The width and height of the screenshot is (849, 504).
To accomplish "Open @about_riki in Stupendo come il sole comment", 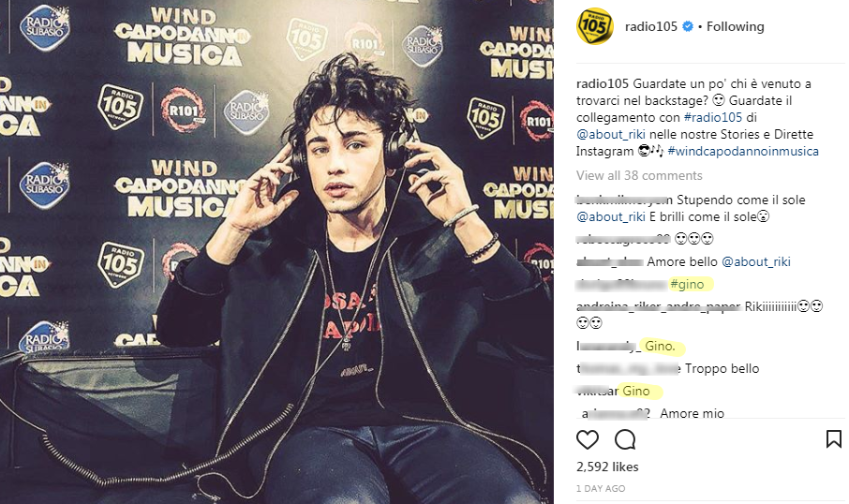I will (611, 217).
